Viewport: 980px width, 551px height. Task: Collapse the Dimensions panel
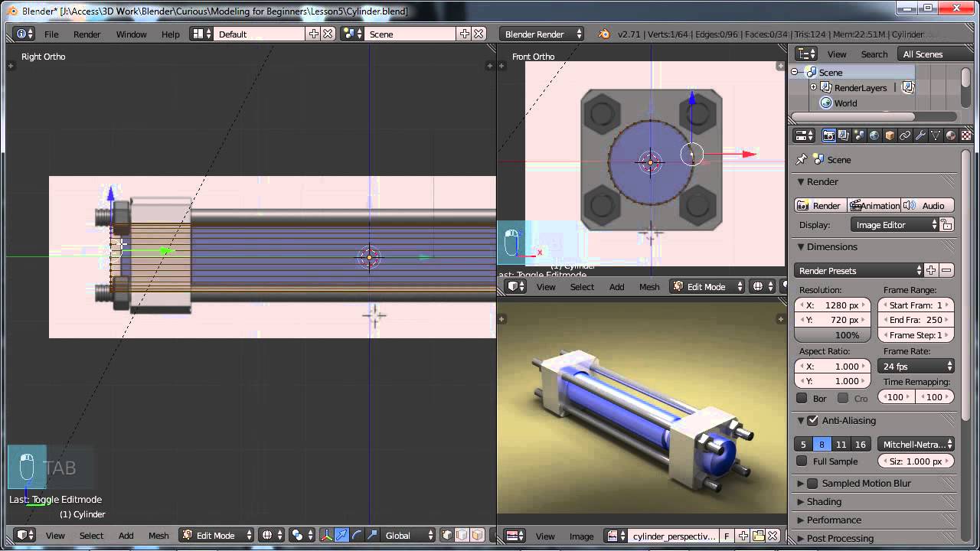(801, 247)
